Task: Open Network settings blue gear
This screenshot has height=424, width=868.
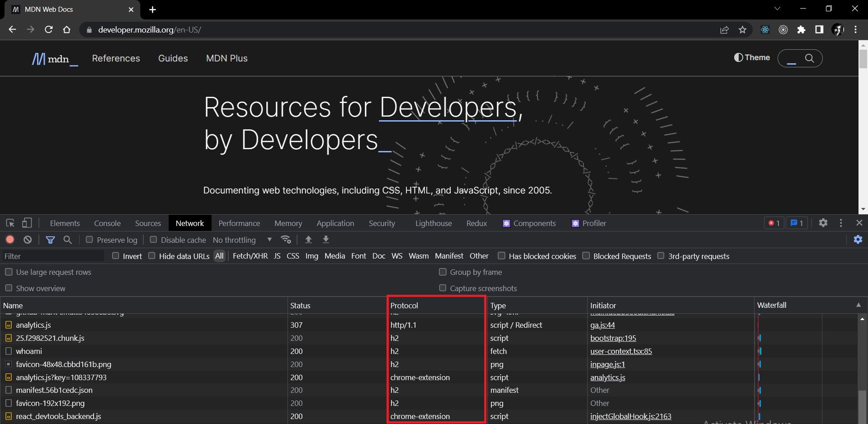Action: [858, 240]
